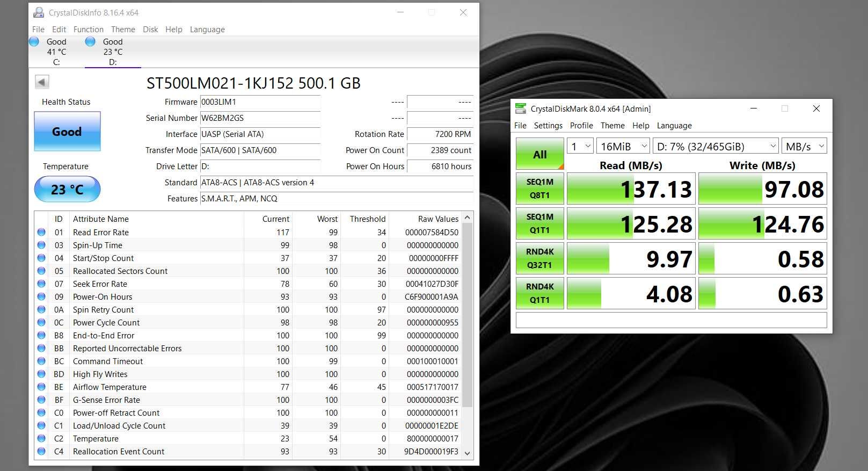Viewport: 868px width, 471px height.
Task: Click status icon for Reallocated Sectors Count
Action: pyautogui.click(x=41, y=271)
